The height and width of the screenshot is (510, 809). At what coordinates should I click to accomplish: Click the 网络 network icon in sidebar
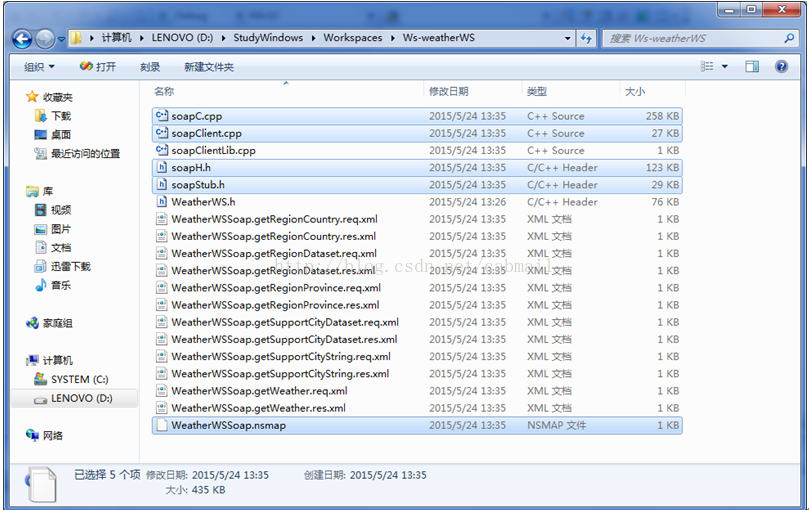click(x=52, y=435)
